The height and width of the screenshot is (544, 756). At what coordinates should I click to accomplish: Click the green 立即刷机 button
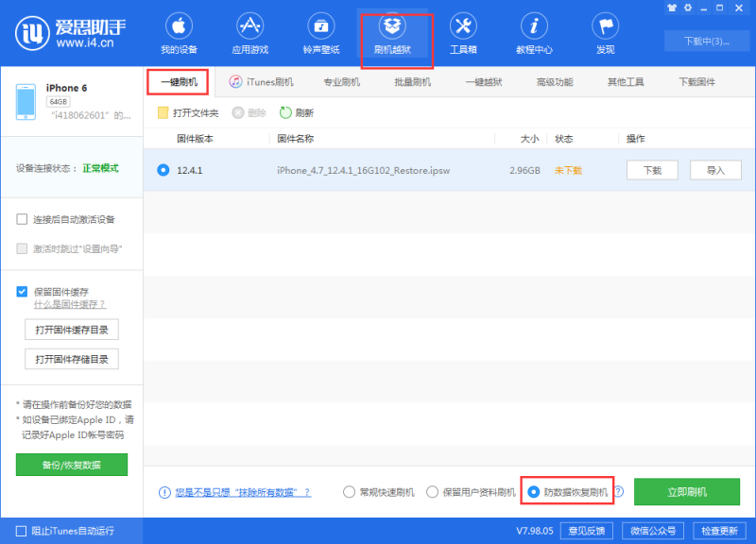[687, 491]
